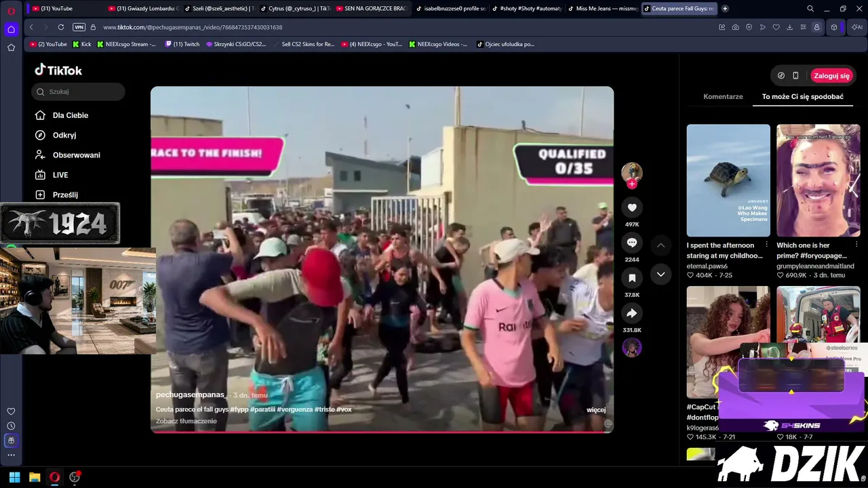Open the TikTok coins icon beside login
Viewport: 868px width, 488px height.
pos(781,76)
